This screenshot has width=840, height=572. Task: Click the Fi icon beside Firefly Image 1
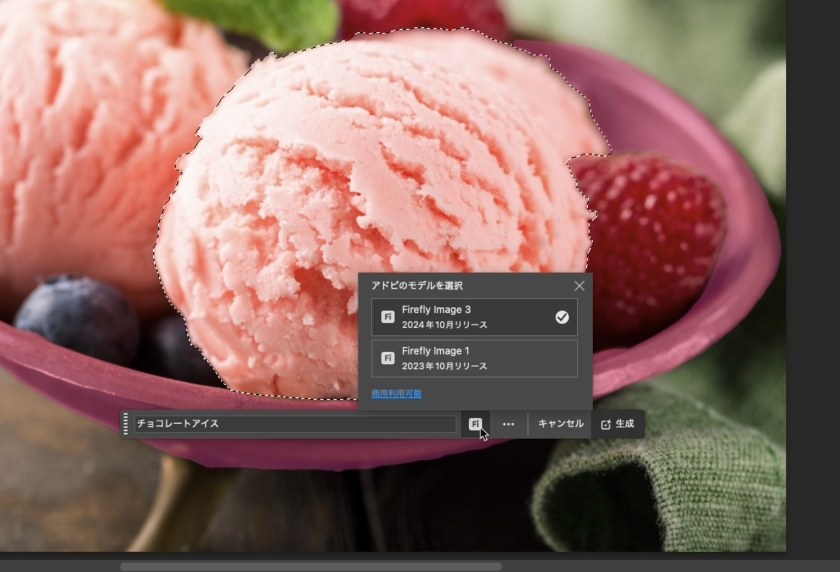click(388, 358)
